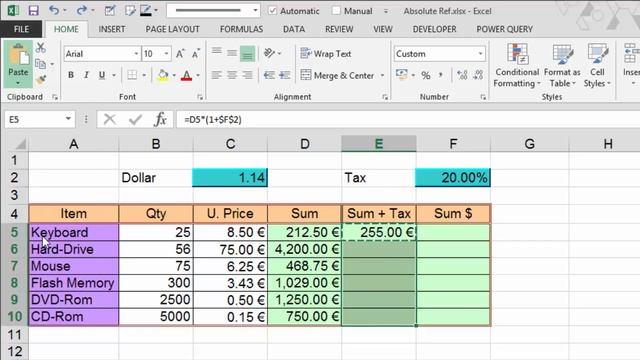
Task: Select the Dollar rate cell 1.14
Action: tap(230, 178)
